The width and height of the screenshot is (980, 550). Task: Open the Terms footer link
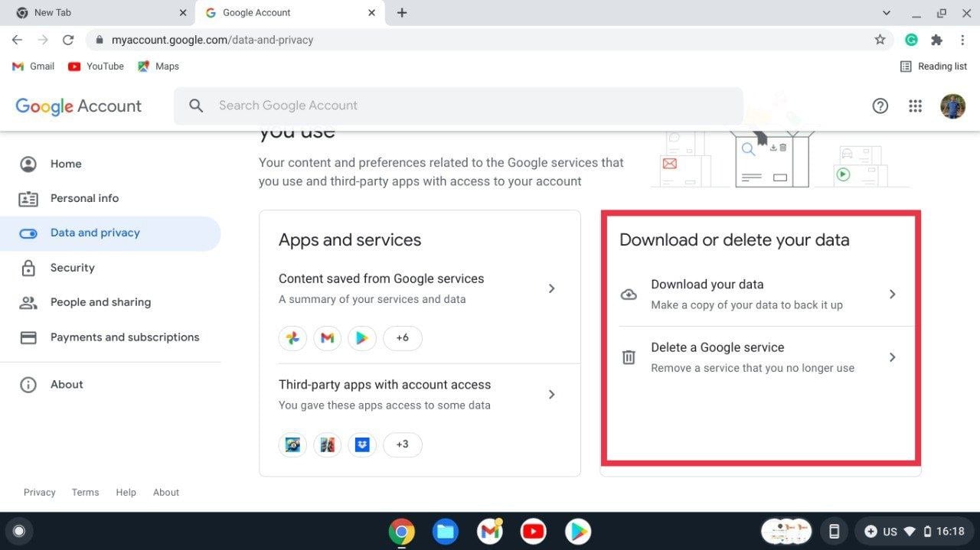pyautogui.click(x=85, y=493)
